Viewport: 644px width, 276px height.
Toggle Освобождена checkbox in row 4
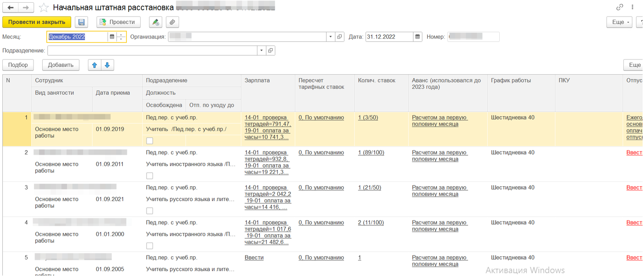(150, 246)
